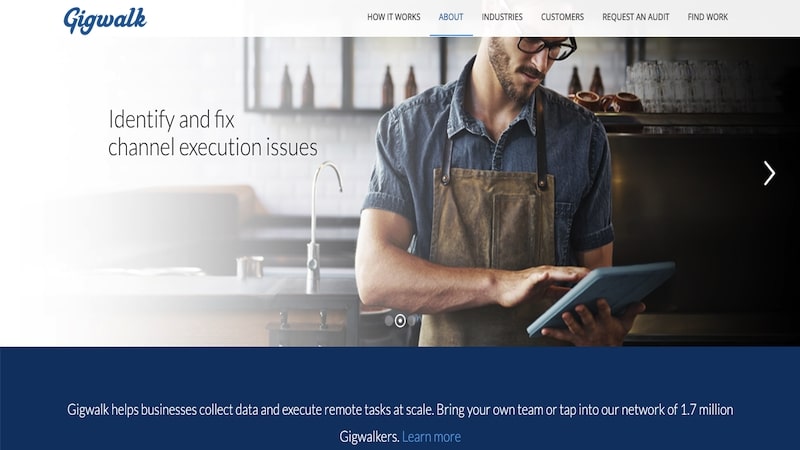Click the 'Gigwalk helps businesses' description text
This screenshot has height=450, width=800.
[x=400, y=423]
